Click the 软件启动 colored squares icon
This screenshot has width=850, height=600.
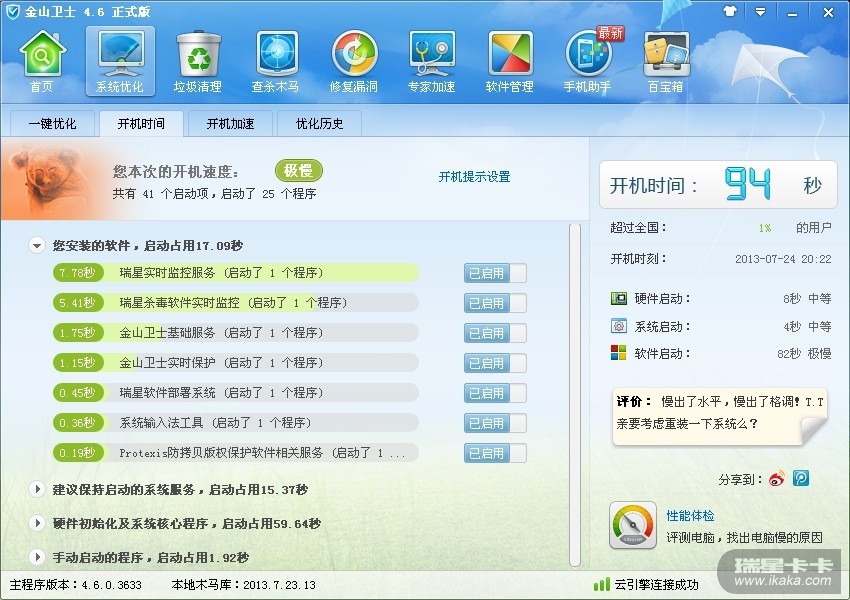(x=619, y=353)
